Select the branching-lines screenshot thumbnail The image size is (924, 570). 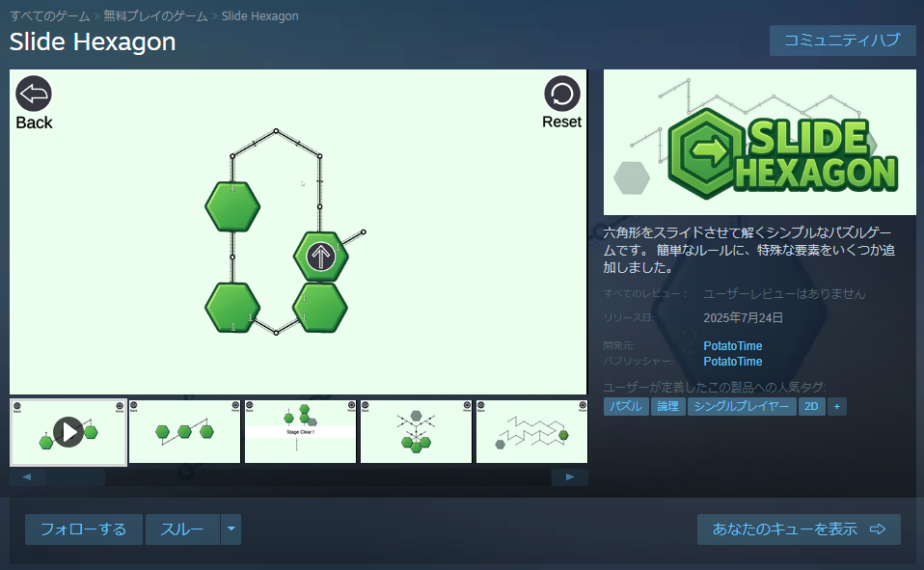(x=416, y=432)
